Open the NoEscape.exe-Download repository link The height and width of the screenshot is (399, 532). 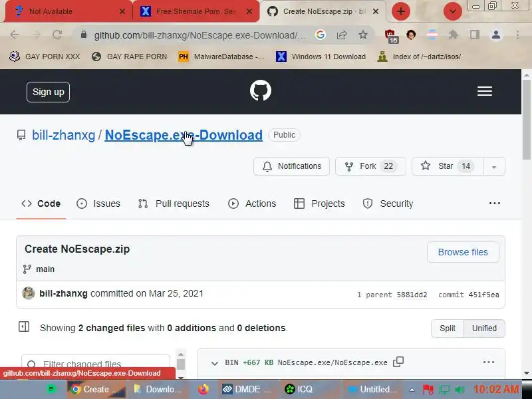[184, 135]
